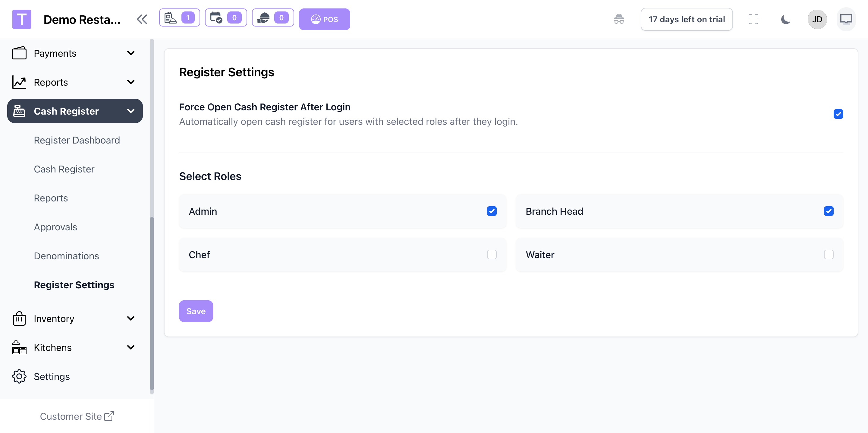868x433 pixels.
Task: Open the Customer Site link
Action: 77,416
